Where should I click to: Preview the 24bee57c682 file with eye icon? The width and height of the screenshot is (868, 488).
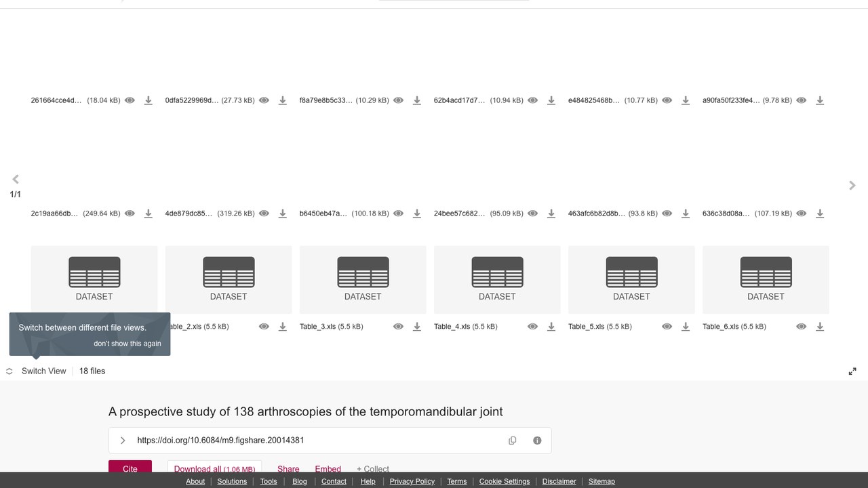click(x=533, y=213)
